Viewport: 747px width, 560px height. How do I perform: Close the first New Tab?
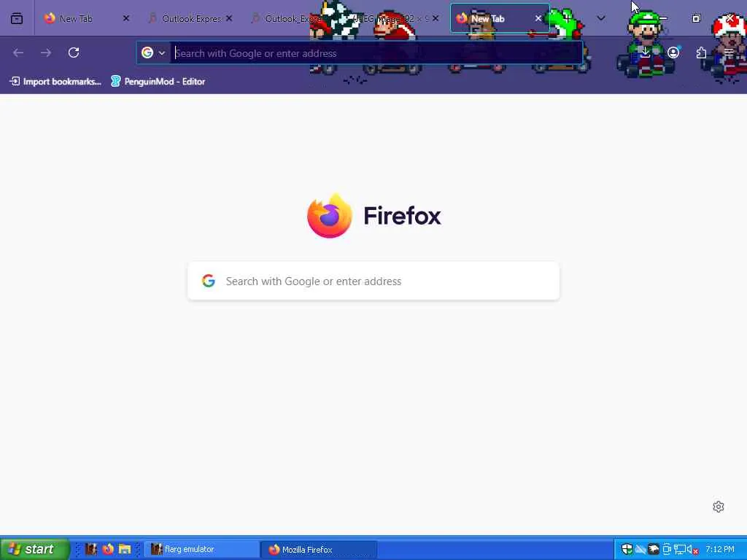(x=125, y=18)
